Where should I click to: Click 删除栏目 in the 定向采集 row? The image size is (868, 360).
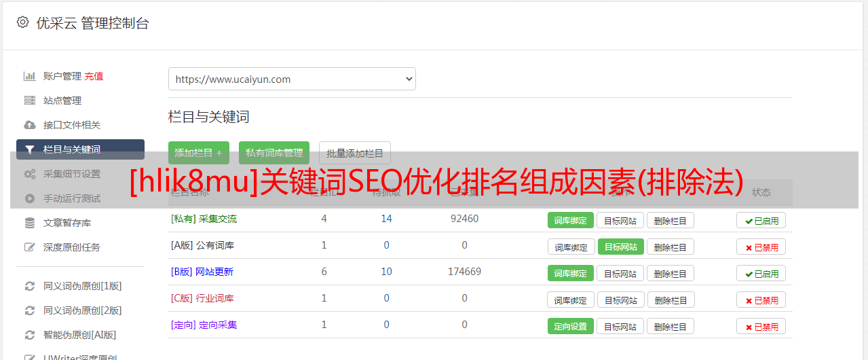(x=670, y=326)
